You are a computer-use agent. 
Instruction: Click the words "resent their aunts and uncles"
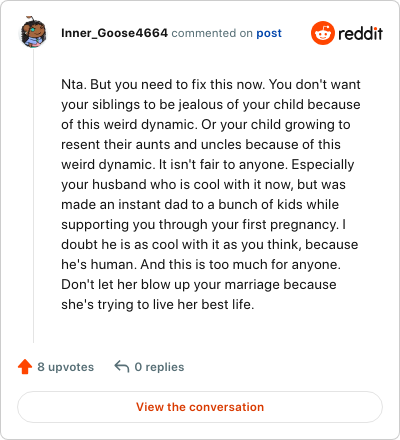151,144
